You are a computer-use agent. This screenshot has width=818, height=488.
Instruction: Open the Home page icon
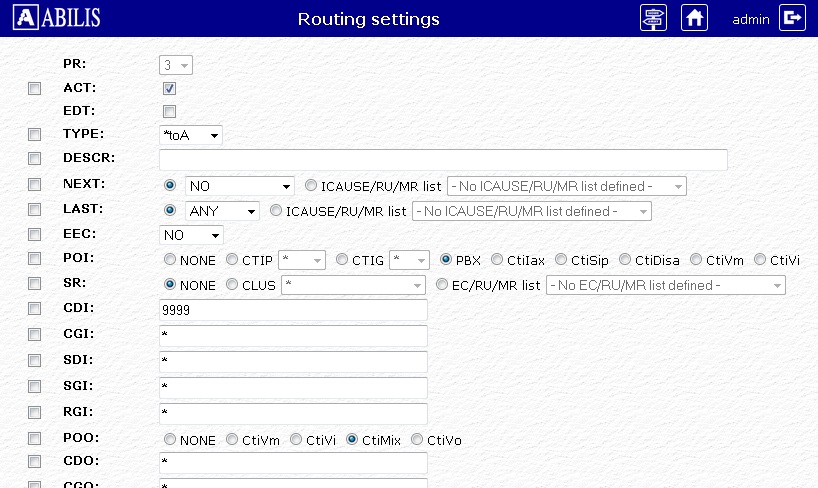695,18
